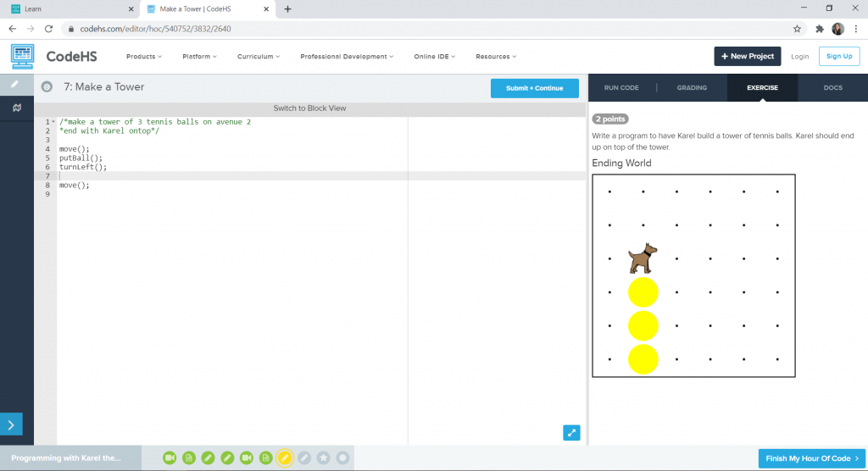Open the gray locked pencil exercise icon
868x471 pixels.
point(304,457)
